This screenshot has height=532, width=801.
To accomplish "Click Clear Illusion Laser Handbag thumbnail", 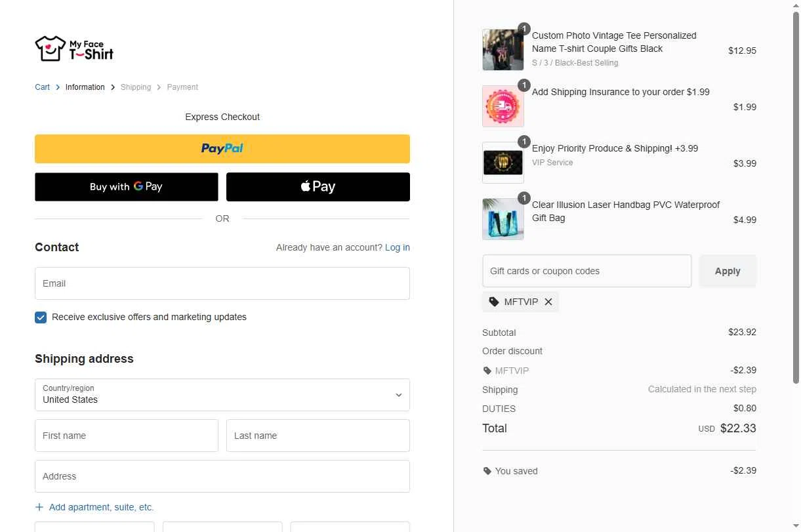I will coord(503,219).
